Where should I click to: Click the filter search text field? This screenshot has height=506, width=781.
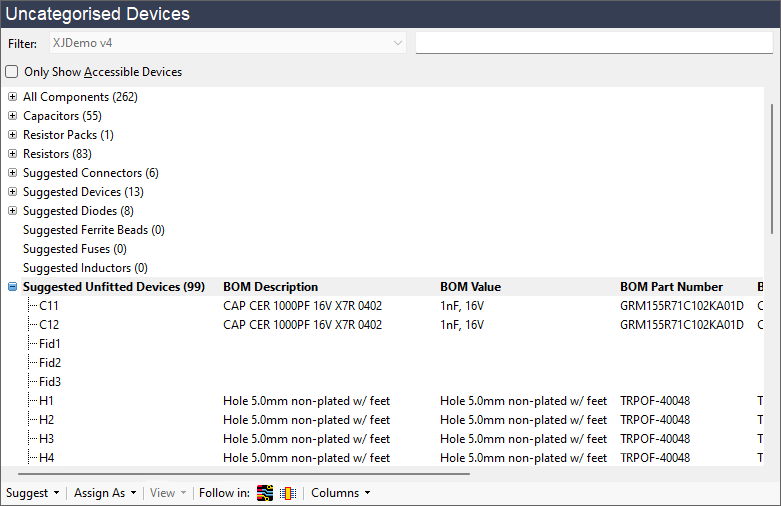593,43
